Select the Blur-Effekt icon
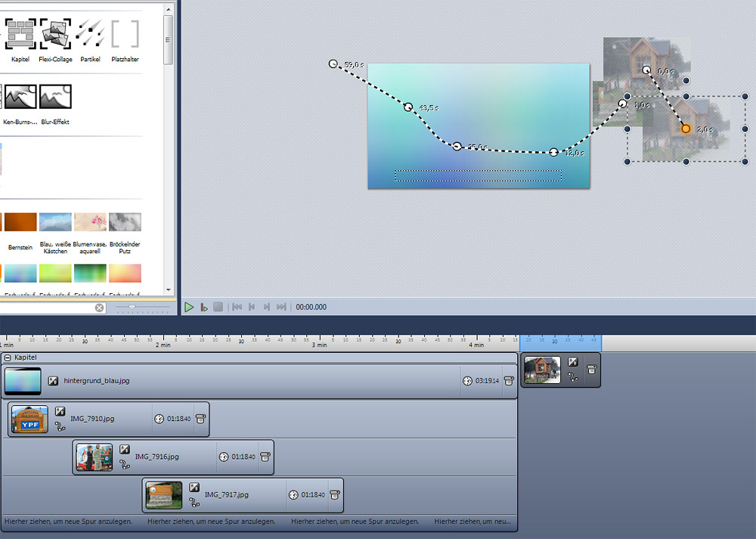The image size is (756, 539). point(55,97)
